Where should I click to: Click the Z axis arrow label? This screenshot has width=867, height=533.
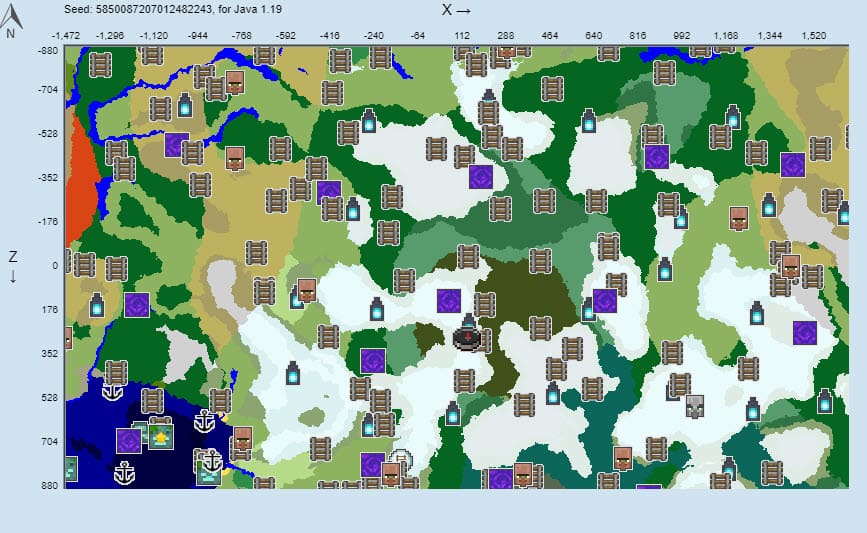13,266
